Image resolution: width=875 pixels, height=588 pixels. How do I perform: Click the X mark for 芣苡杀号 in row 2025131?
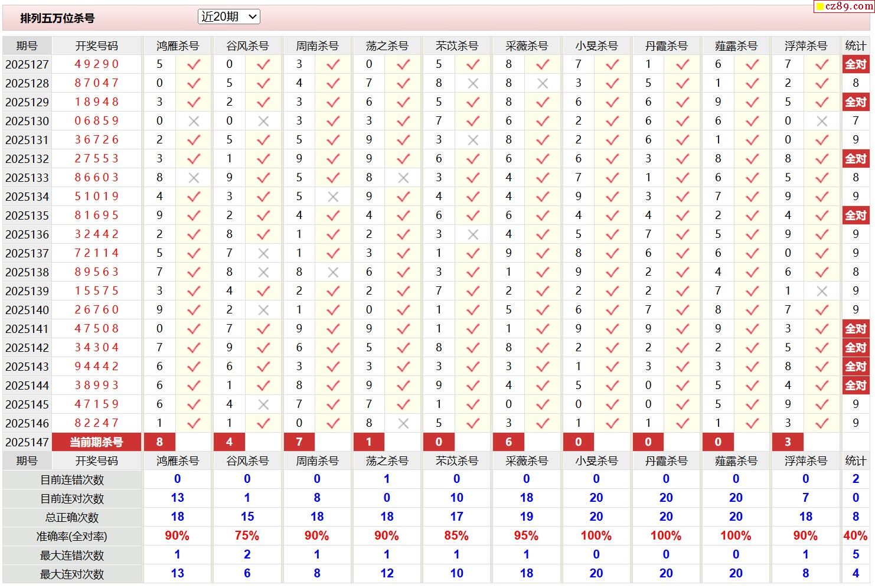coord(473,140)
